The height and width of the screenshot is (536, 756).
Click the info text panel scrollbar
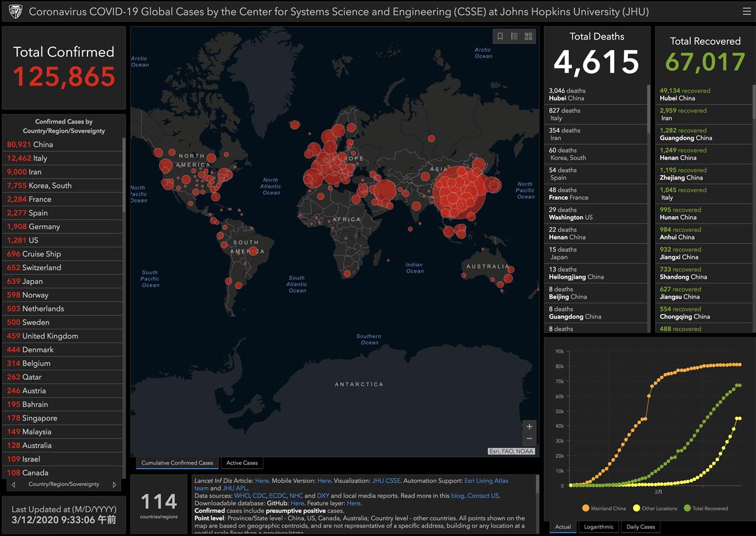537,485
